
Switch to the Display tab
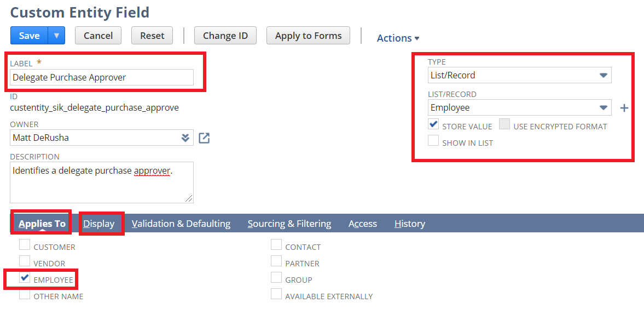click(x=99, y=224)
